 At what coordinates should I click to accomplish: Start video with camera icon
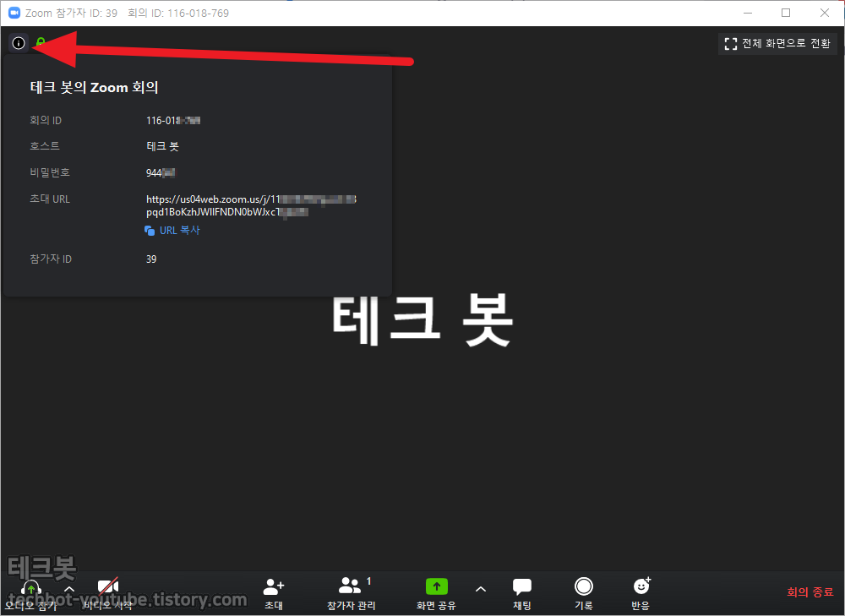[108, 593]
